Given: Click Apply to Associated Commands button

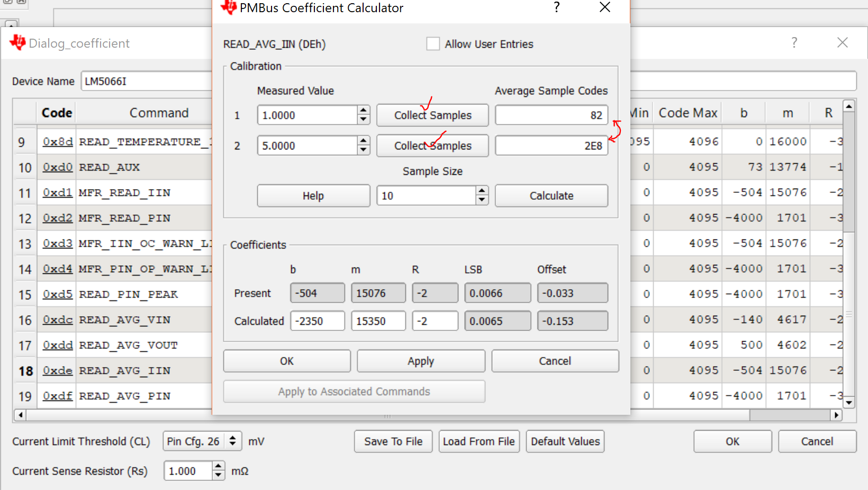Looking at the screenshot, I should (354, 391).
